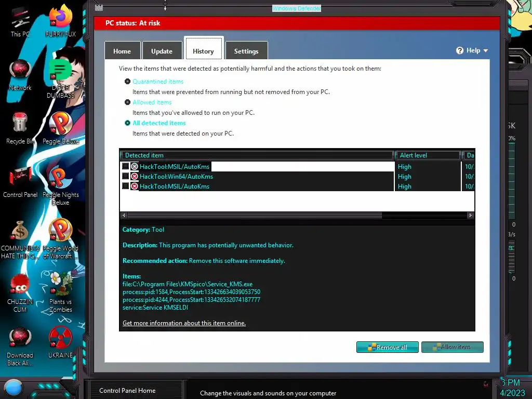Check the HackTool:Win64/AutoKms checkbox

point(126,176)
